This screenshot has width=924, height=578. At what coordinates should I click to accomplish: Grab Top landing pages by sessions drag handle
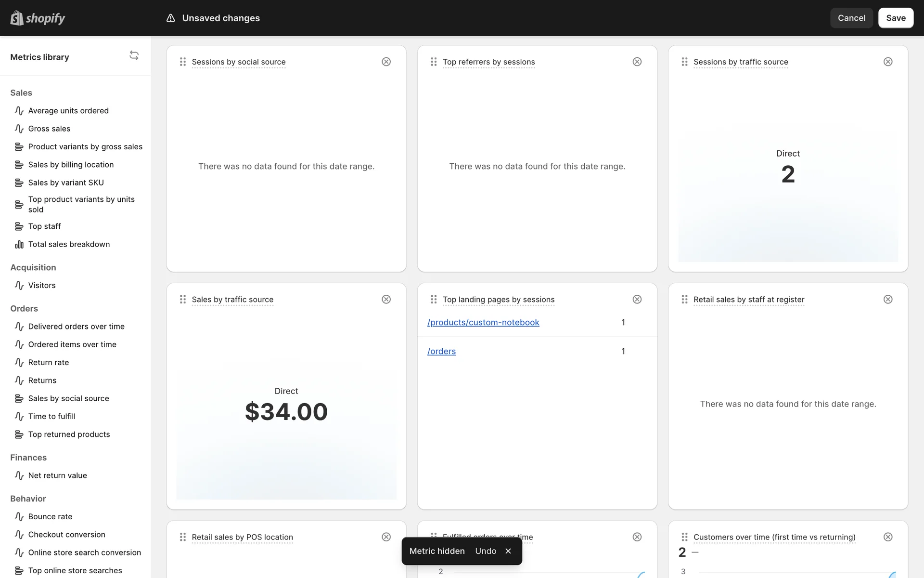pyautogui.click(x=434, y=299)
